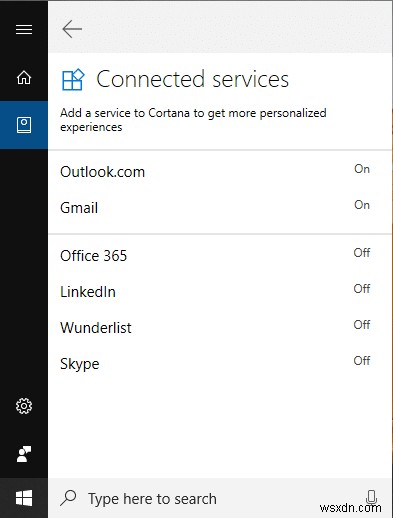Select the Notebook icon in sidebar

pyautogui.click(x=24, y=125)
